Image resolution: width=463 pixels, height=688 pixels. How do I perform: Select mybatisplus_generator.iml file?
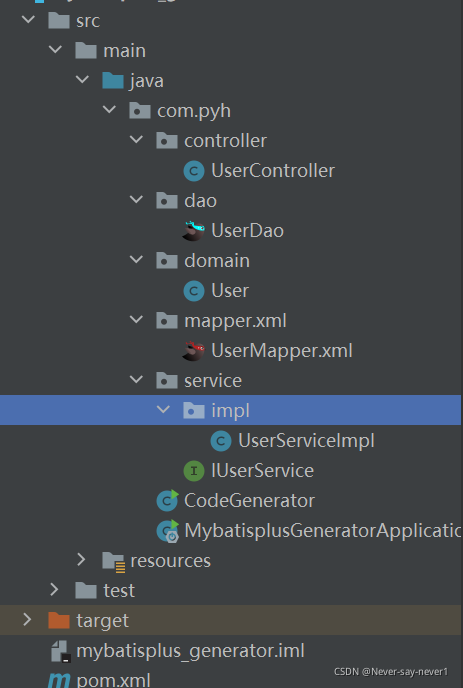(x=190, y=651)
